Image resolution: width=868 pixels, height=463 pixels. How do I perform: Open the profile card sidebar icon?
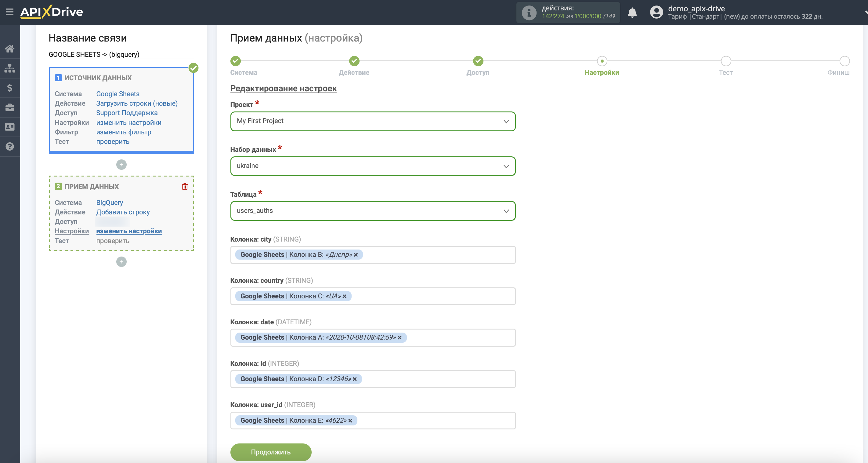tap(10, 127)
